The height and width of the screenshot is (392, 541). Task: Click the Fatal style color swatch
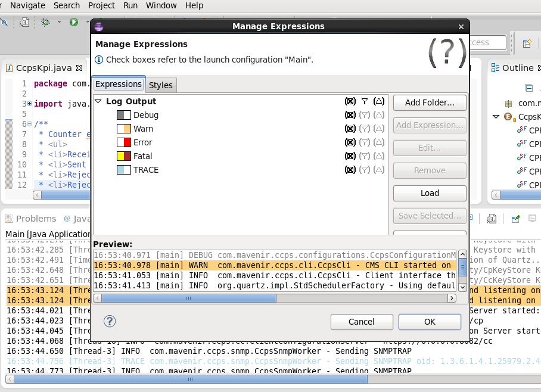pyautogui.click(x=124, y=156)
